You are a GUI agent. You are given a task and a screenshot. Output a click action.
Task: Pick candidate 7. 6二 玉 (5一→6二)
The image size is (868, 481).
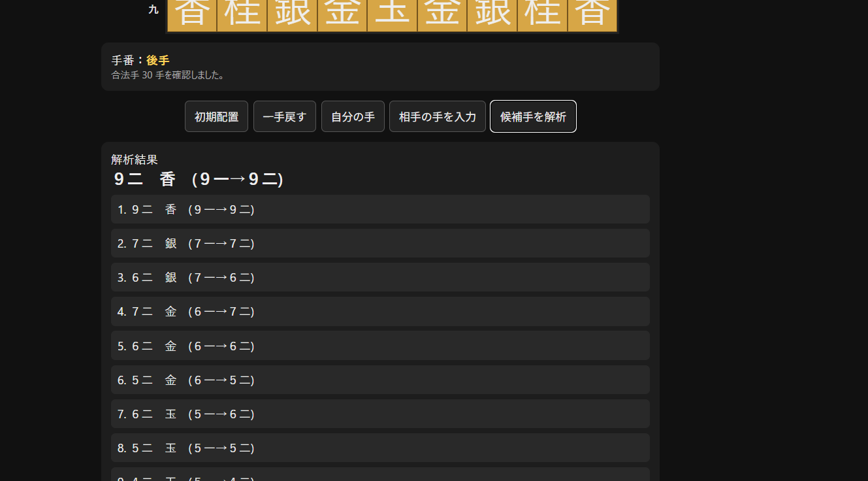[x=380, y=414]
